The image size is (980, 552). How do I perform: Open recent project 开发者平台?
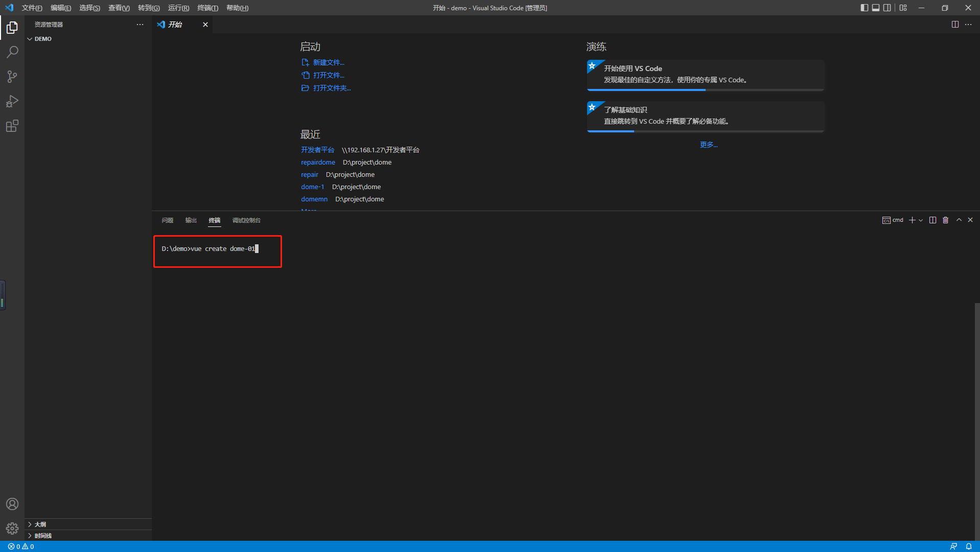point(317,150)
